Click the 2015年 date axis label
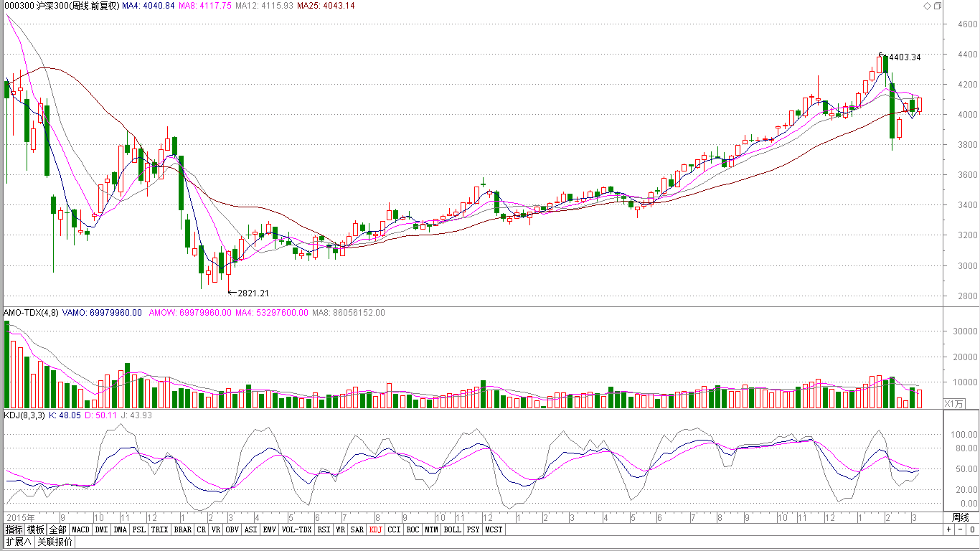The height and width of the screenshot is (551, 980). click(x=21, y=517)
